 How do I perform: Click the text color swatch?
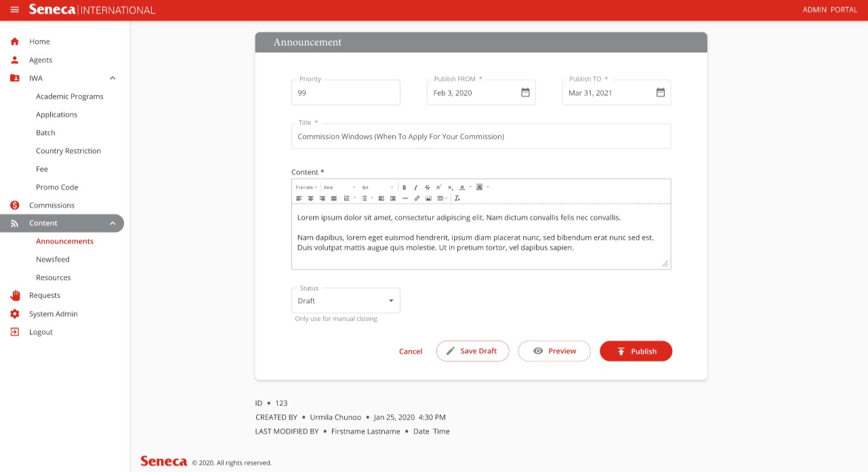(x=461, y=187)
